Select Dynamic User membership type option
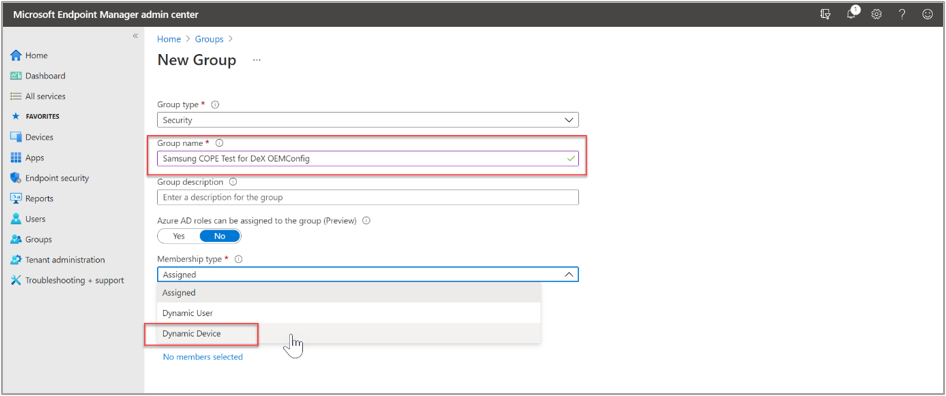Viewport: 946px width, 396px height. [349, 313]
